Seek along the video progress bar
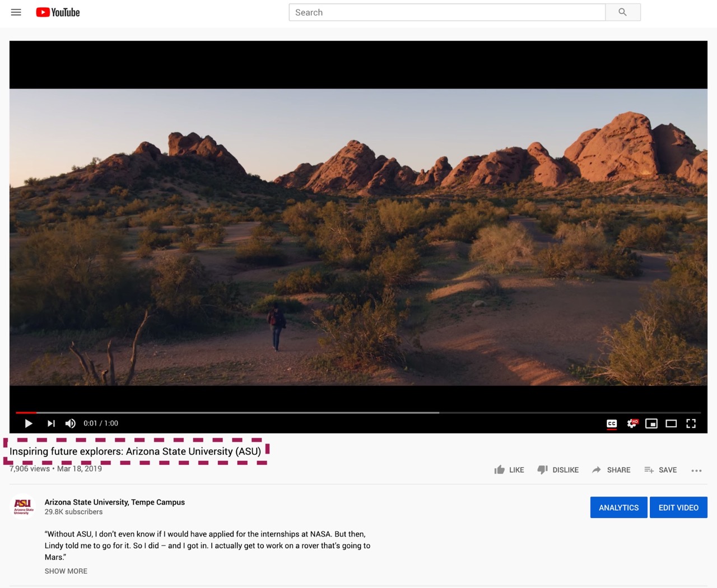Viewport: 717px width, 588px height. pos(358,413)
